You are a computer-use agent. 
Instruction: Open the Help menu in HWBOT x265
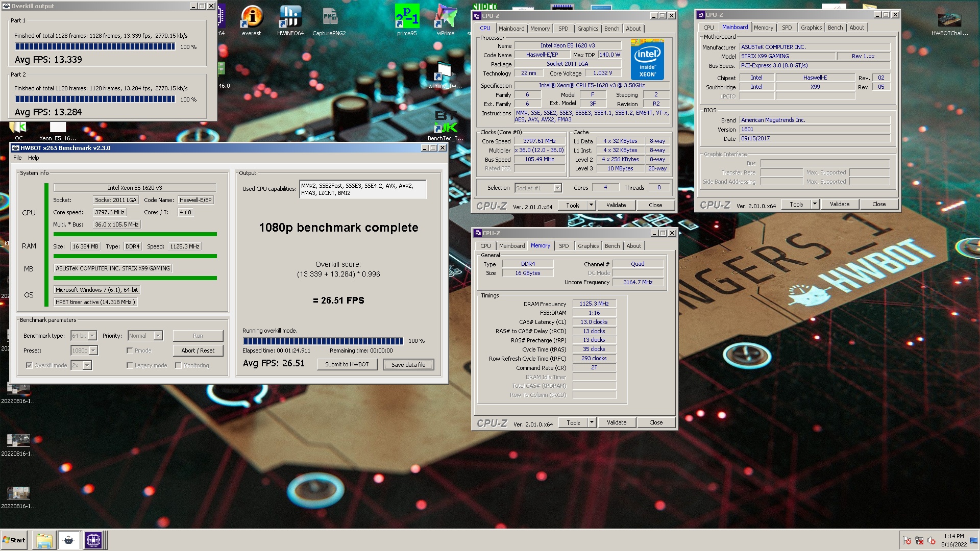pyautogui.click(x=34, y=158)
